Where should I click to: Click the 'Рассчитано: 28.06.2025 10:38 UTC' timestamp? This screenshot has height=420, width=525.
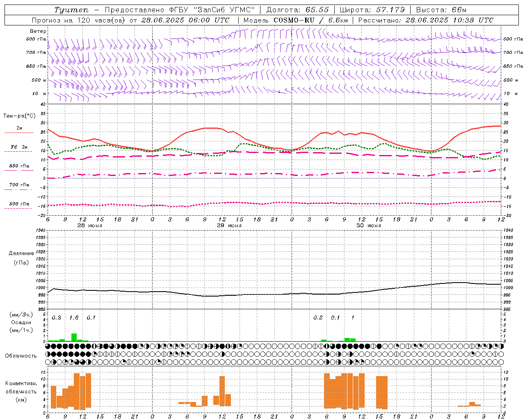point(426,20)
